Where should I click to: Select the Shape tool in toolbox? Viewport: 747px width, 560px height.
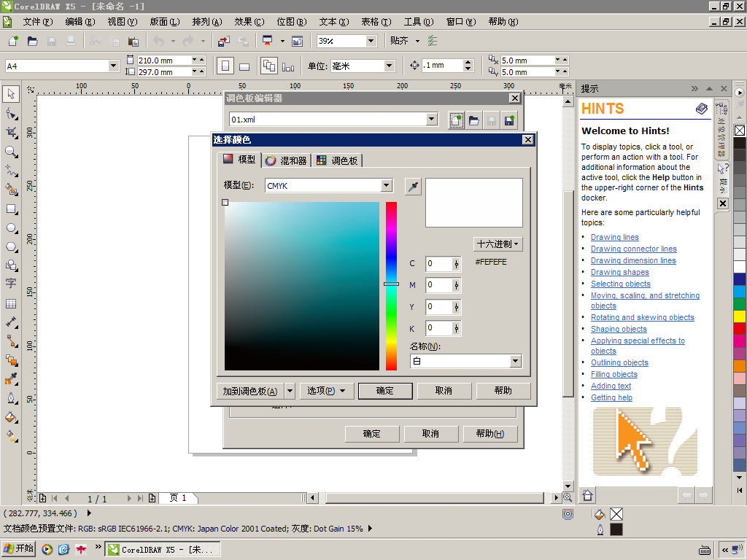coord(11,113)
